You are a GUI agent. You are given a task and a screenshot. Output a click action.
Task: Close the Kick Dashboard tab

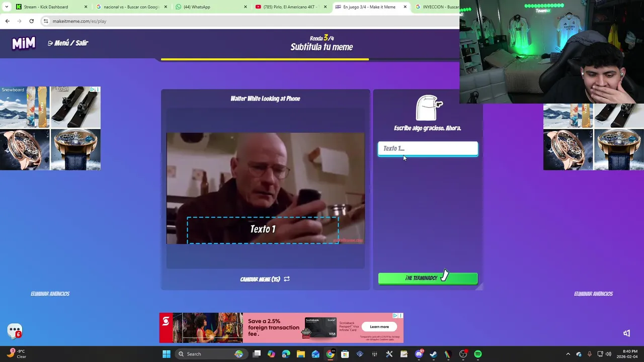point(86,7)
